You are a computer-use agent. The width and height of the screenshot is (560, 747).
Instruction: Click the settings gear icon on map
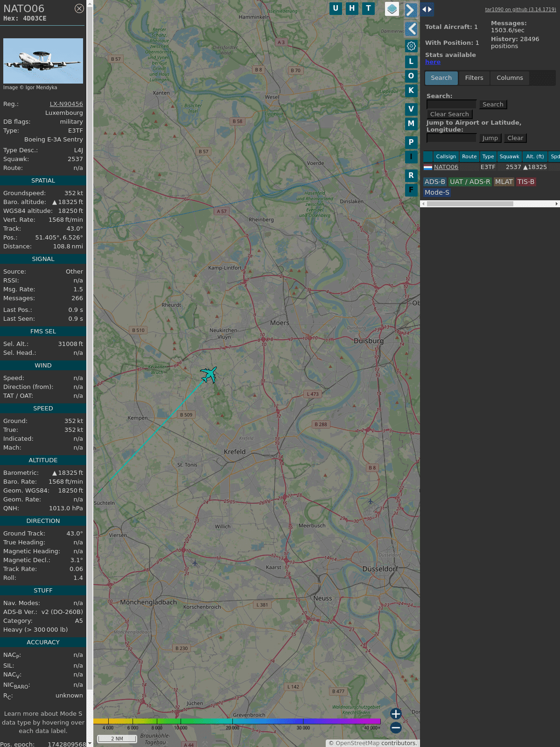click(x=411, y=46)
